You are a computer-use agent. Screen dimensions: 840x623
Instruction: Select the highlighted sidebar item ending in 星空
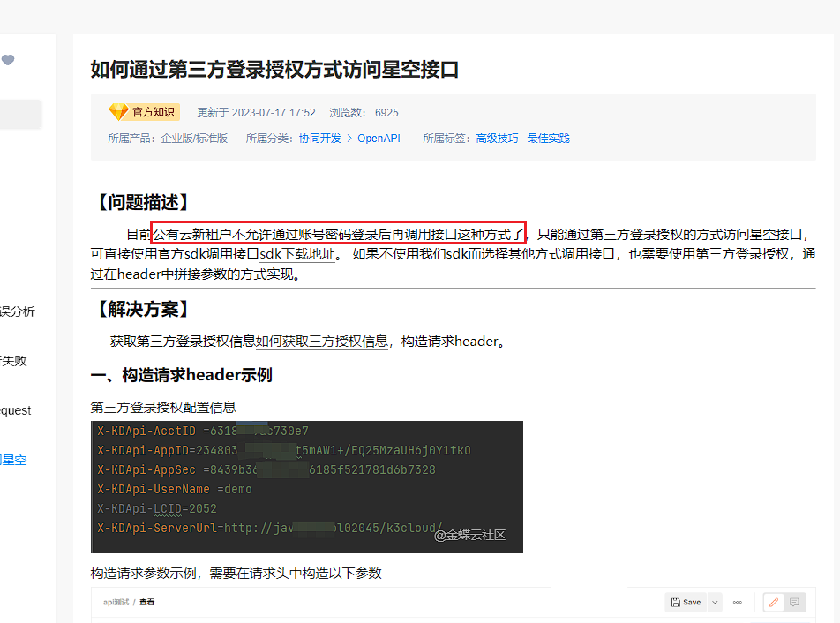point(14,460)
